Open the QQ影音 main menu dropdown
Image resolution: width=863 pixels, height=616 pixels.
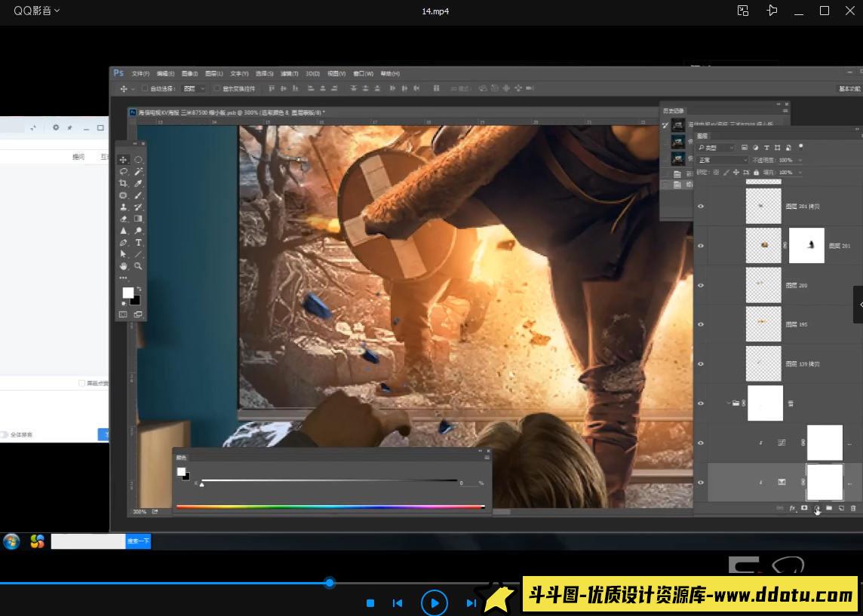tap(37, 11)
